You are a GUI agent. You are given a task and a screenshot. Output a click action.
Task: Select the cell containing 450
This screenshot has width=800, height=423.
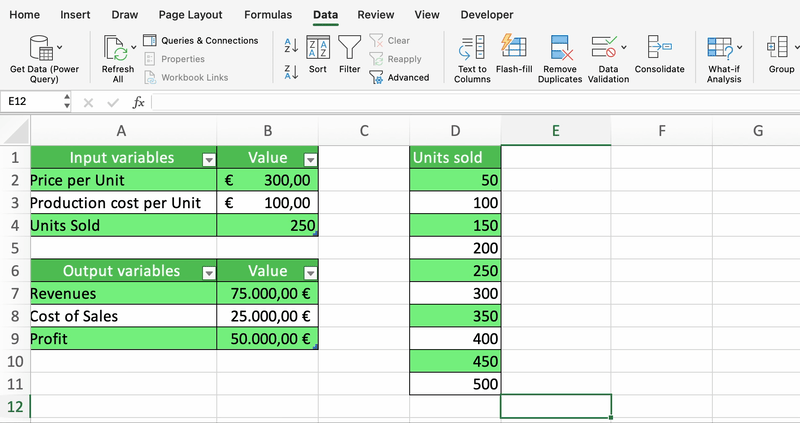tap(455, 361)
